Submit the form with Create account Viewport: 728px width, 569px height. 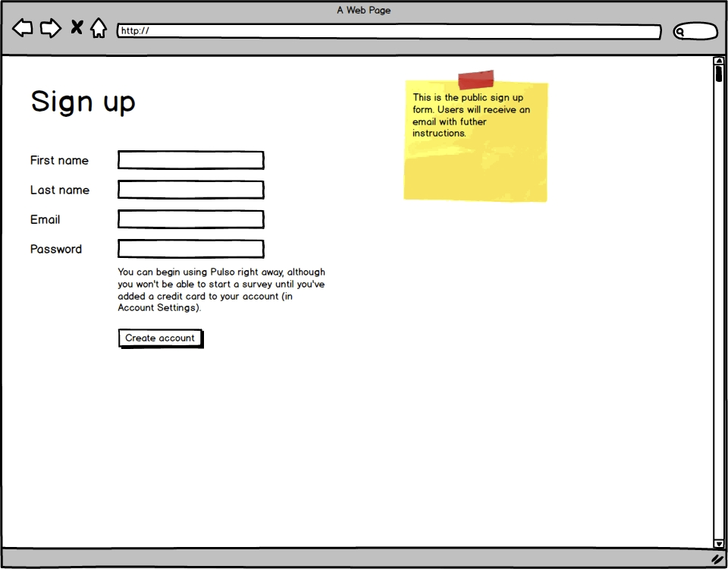point(161,338)
